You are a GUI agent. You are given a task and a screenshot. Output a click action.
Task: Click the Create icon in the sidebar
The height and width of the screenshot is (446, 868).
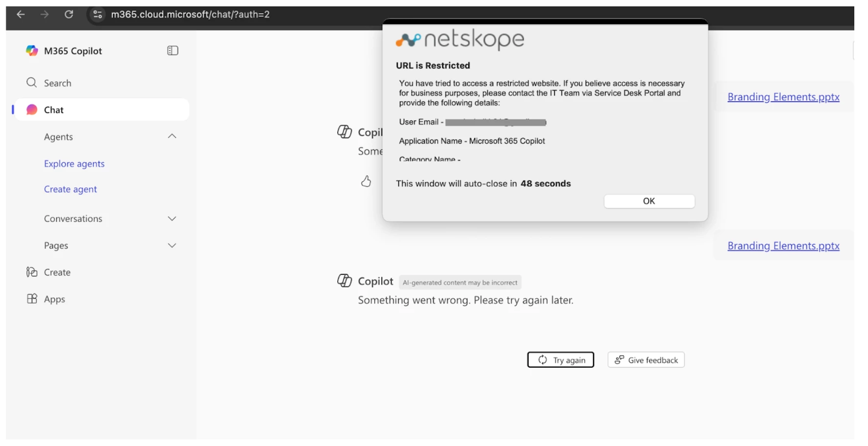pyautogui.click(x=32, y=272)
